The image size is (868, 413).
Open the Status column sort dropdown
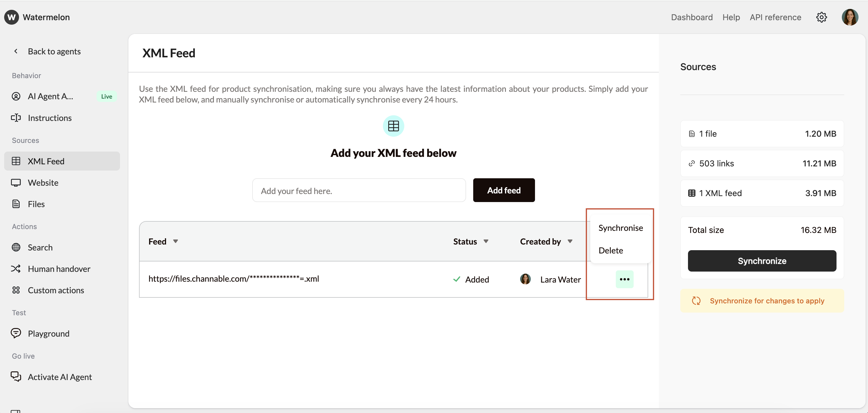(x=486, y=241)
